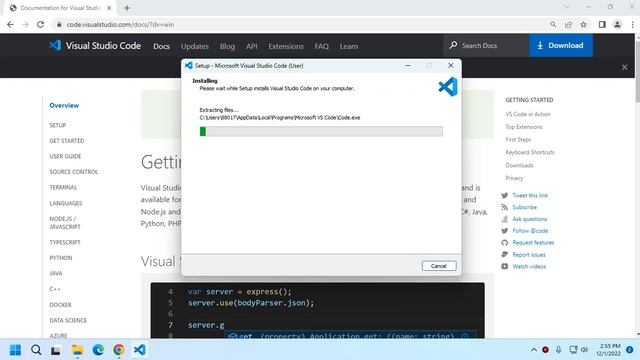The image size is (640, 360).
Task: Open a new browser tab
Action: (127, 8)
